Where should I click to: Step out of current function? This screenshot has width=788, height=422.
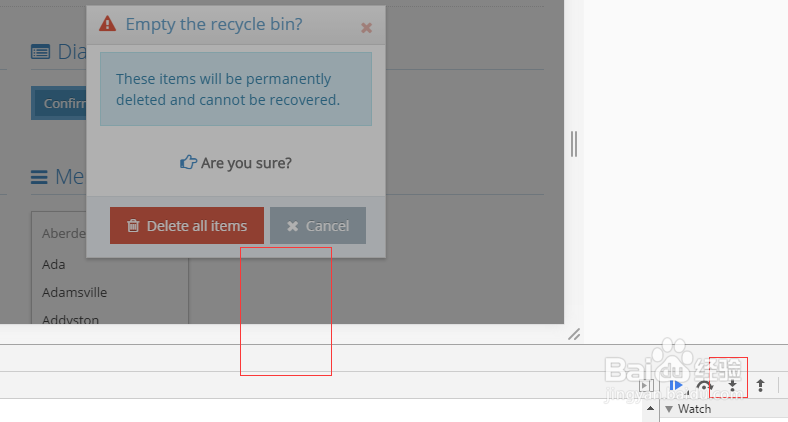coord(760,385)
